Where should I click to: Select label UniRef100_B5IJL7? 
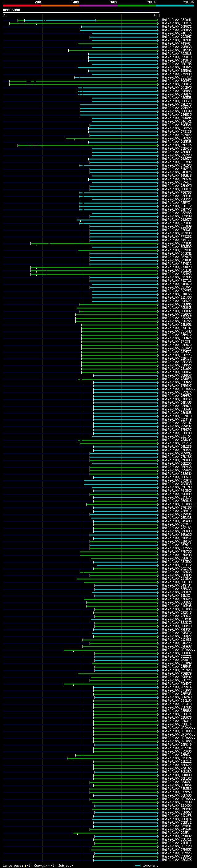[x=176, y=78]
